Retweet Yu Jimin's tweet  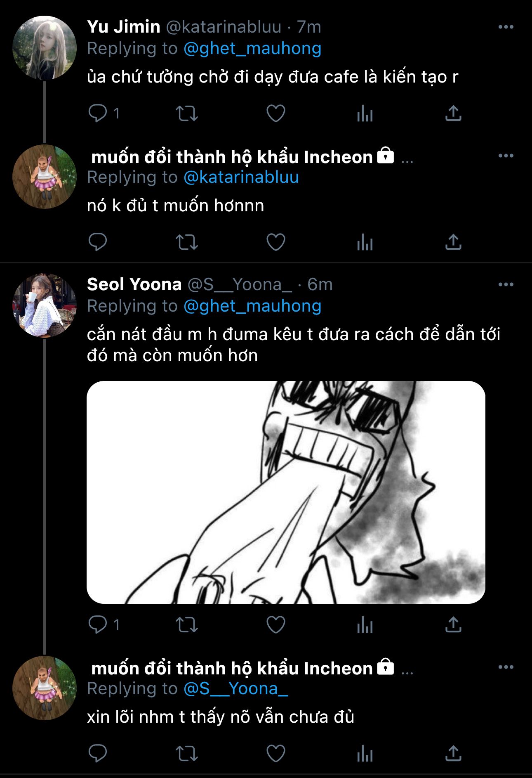tap(187, 113)
